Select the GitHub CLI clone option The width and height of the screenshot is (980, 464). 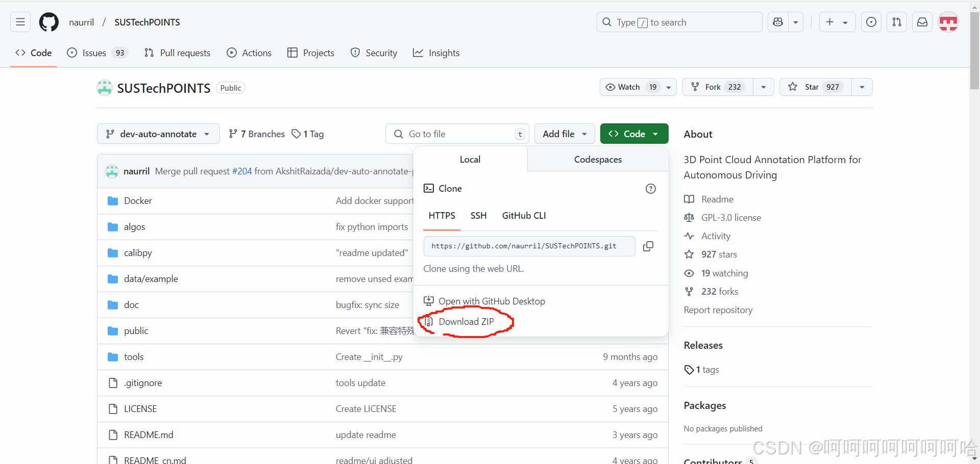click(x=524, y=216)
